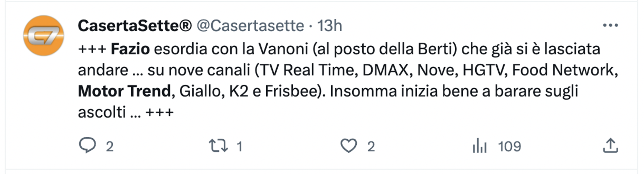Open the CasertaSette orange C7 profile avatar
644x174 pixels.
tap(43, 35)
